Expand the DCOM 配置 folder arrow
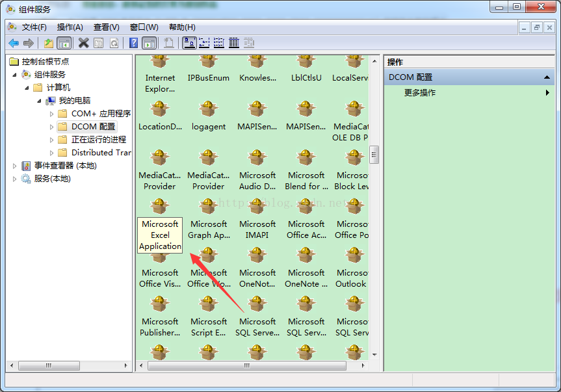 [x=51, y=127]
